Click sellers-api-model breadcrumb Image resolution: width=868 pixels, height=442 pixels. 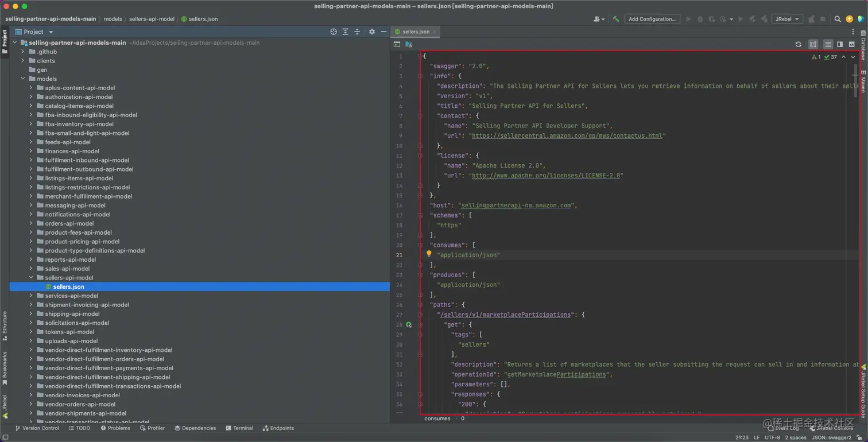pyautogui.click(x=152, y=19)
